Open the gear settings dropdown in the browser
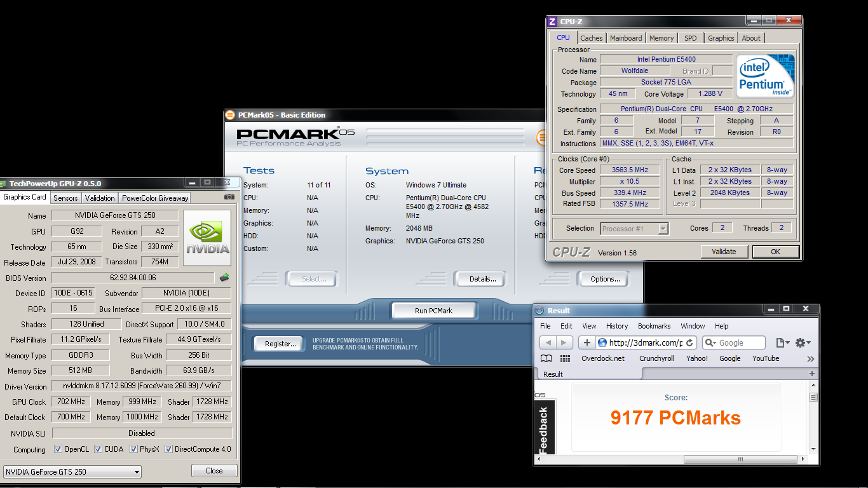 [x=803, y=342]
